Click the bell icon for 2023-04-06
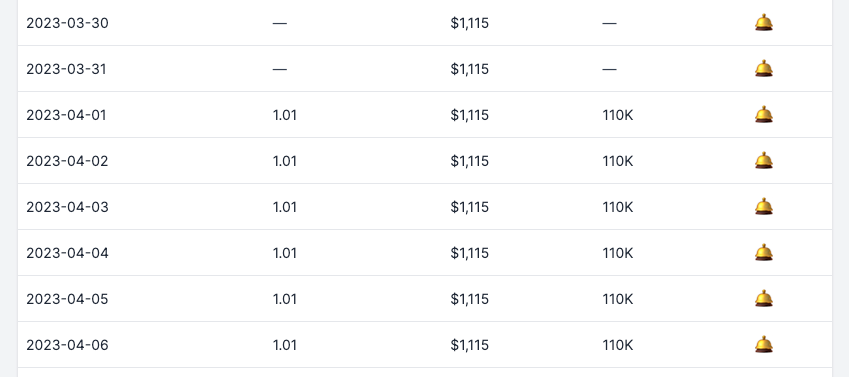Image resolution: width=849 pixels, height=377 pixels. tap(763, 345)
